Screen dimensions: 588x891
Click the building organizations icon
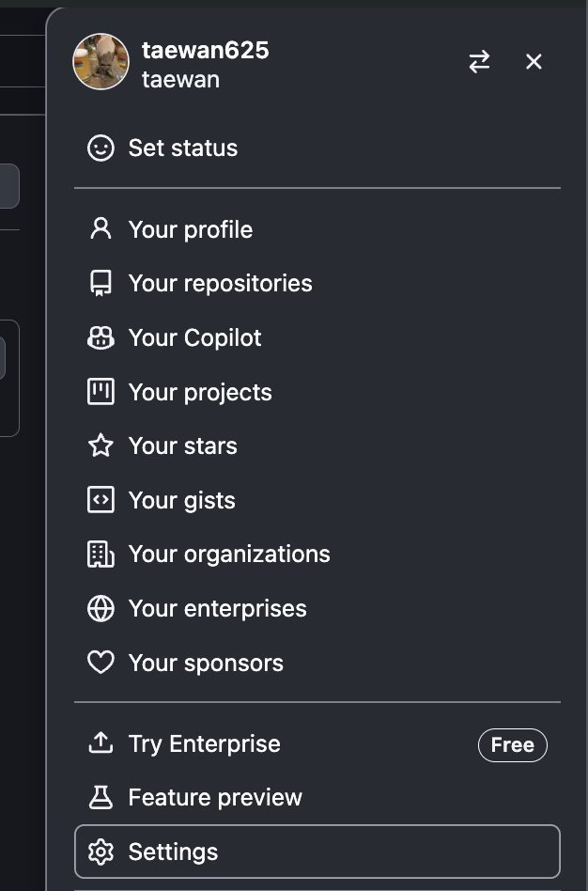[x=101, y=554]
